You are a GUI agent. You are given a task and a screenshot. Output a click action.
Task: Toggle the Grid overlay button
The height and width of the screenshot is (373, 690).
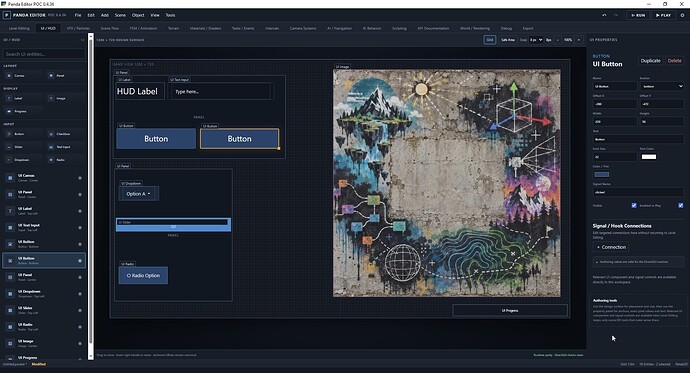click(x=490, y=40)
